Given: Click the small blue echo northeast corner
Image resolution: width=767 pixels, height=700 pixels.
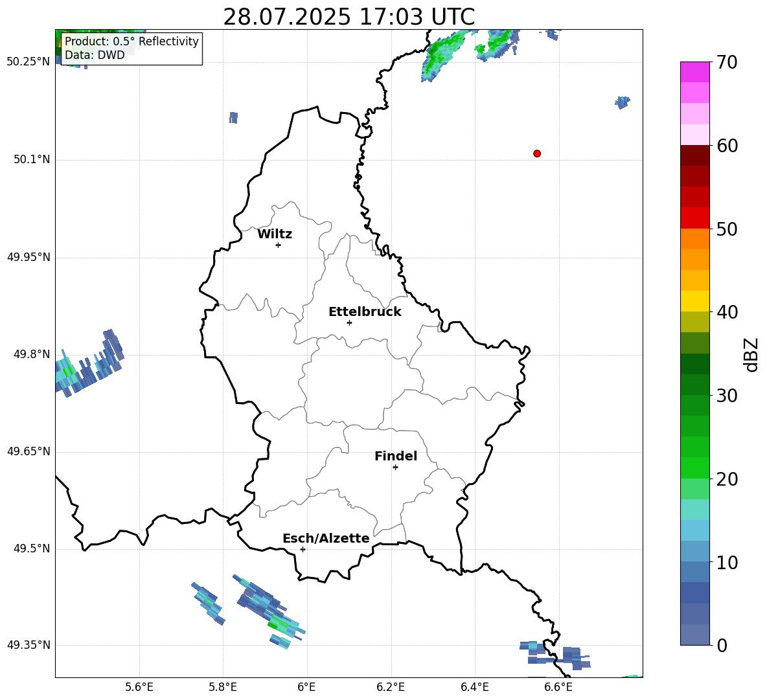Looking at the screenshot, I should coord(622,102).
